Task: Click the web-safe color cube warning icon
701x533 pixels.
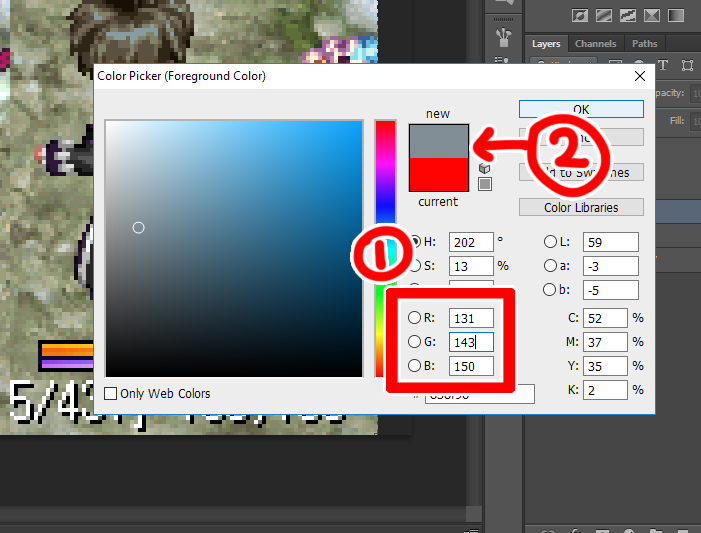Action: 484,168
